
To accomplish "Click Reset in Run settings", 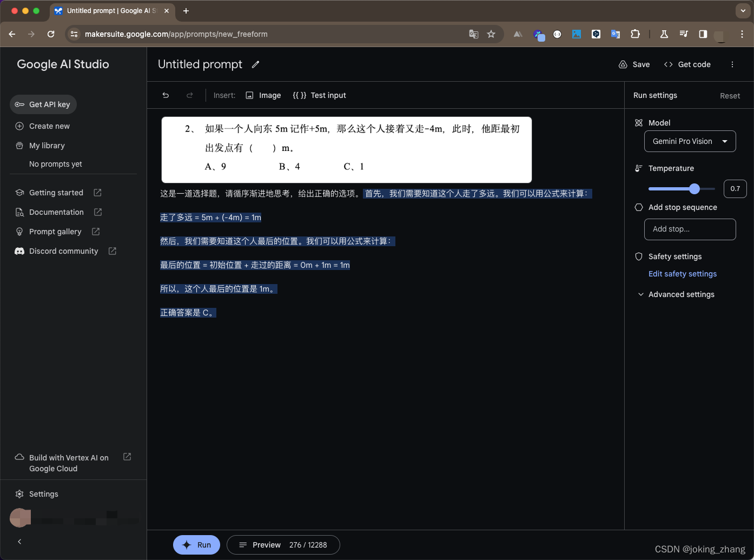I will coord(730,96).
